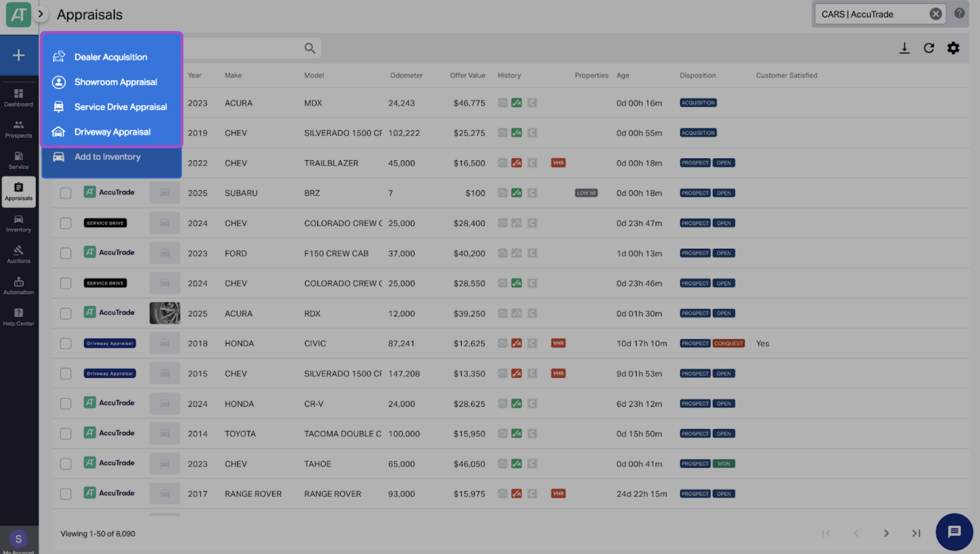980x554 pixels.
Task: Open the chat bubble widget
Action: coord(954,531)
